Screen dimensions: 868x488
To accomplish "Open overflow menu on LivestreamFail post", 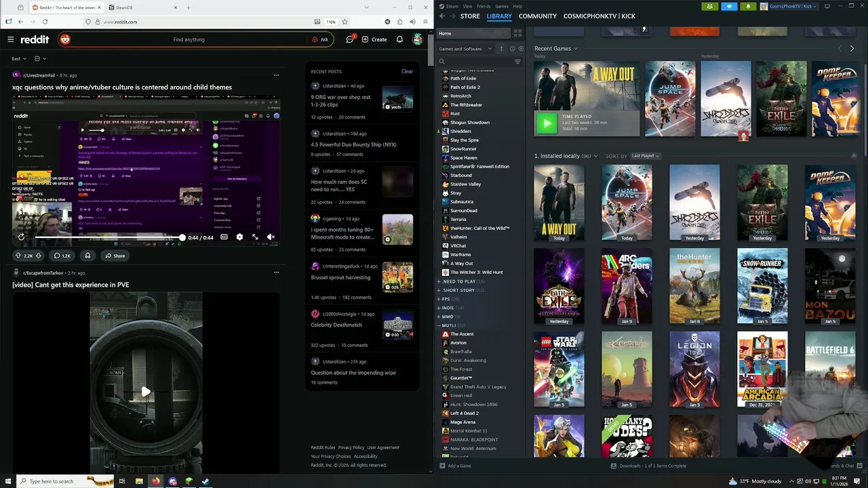I will (276, 75).
